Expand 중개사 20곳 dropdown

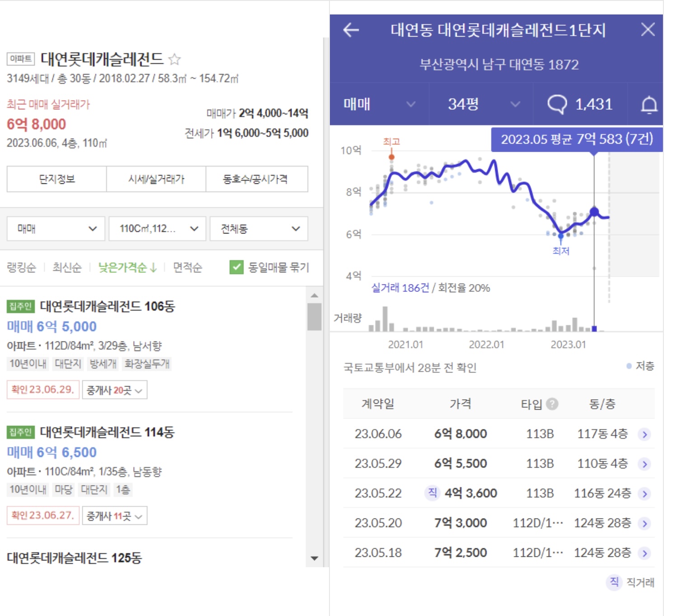point(115,390)
